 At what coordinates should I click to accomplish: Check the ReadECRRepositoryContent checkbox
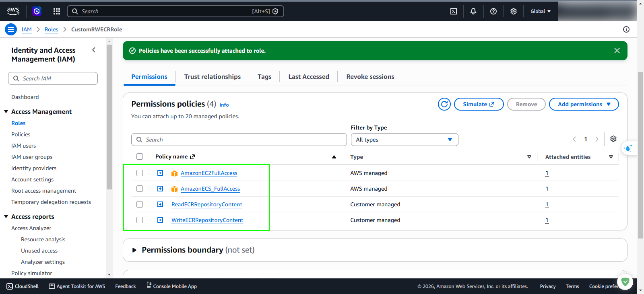[140, 204]
